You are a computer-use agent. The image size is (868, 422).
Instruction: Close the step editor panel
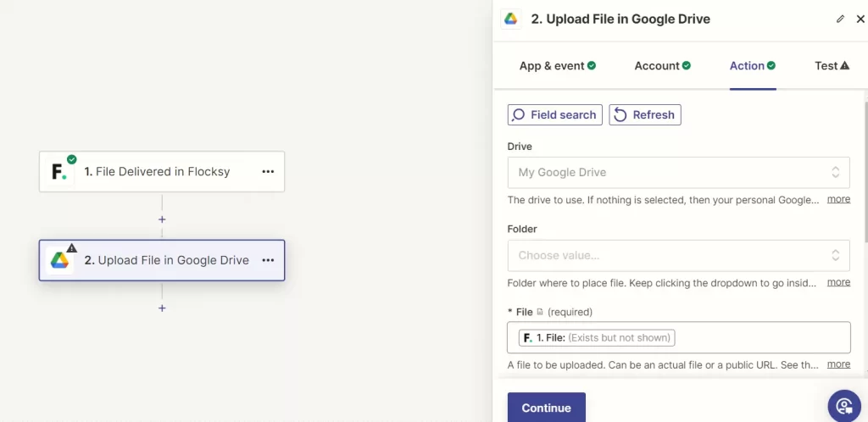[x=860, y=19]
